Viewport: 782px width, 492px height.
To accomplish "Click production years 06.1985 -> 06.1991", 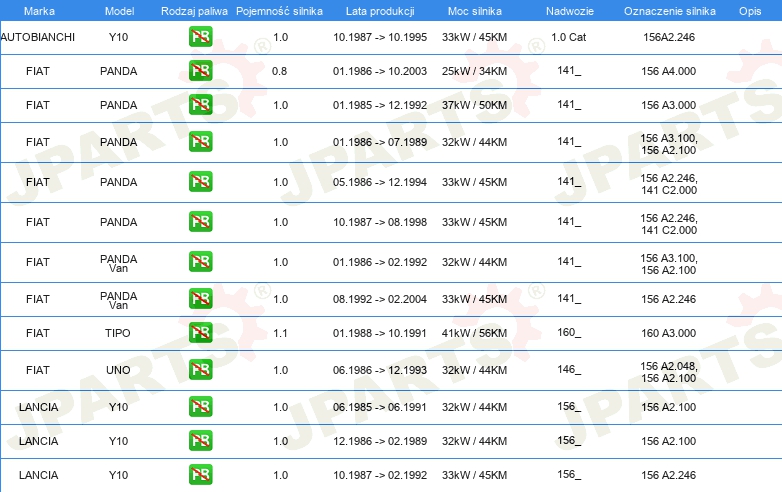I will 380,407.
